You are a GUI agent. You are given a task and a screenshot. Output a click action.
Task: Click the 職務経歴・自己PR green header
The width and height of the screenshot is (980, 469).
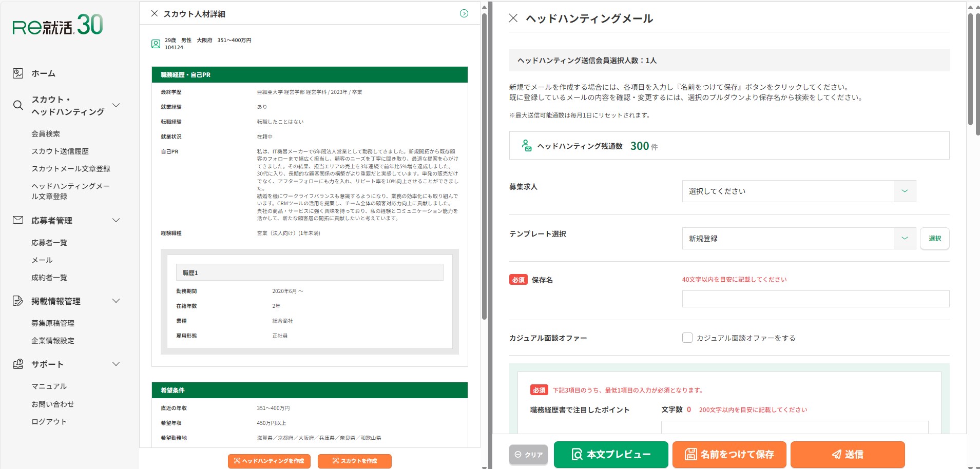point(310,74)
